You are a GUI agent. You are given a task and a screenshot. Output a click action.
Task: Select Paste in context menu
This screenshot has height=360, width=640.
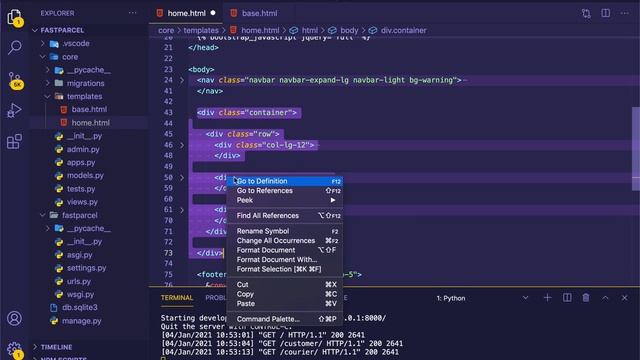[285, 304]
